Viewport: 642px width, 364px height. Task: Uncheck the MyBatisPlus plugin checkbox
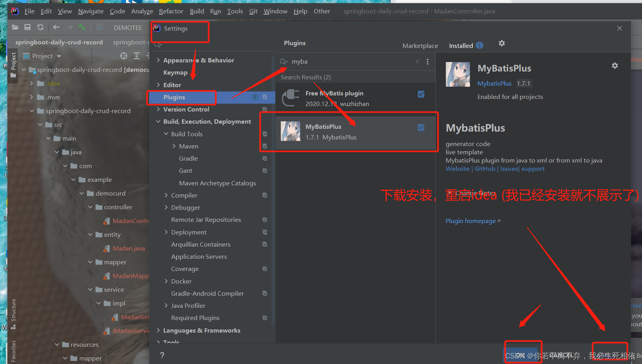(x=421, y=127)
